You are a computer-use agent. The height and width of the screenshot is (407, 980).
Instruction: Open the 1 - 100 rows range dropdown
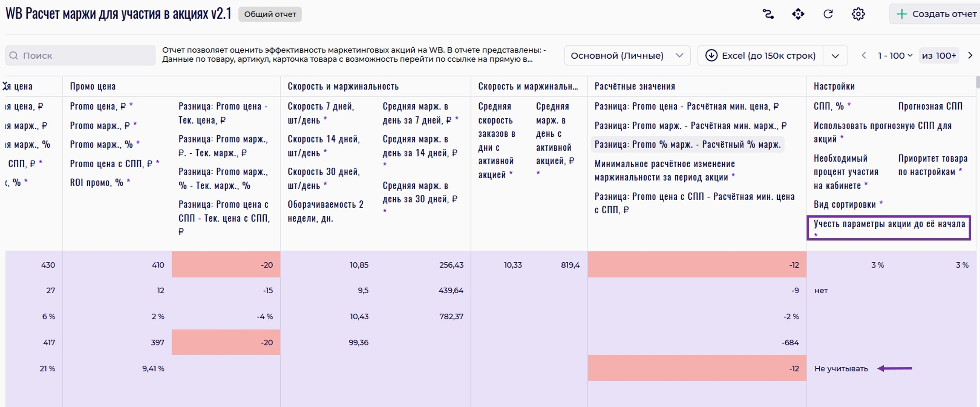point(895,56)
